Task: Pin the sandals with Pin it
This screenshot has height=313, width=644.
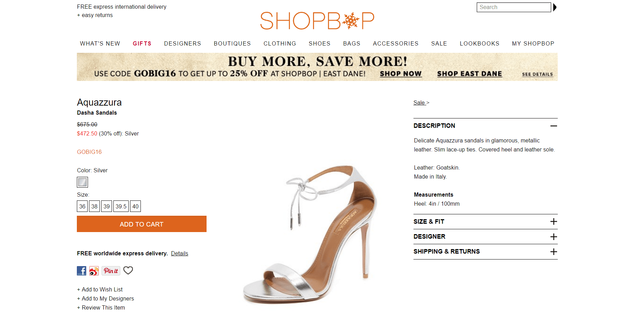Action: pyautogui.click(x=111, y=271)
